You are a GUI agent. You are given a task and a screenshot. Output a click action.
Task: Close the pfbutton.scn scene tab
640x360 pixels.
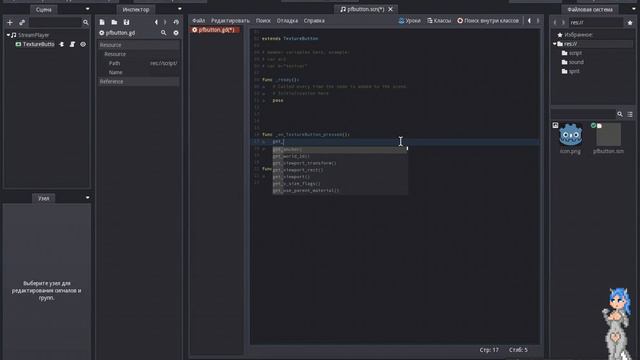click(x=391, y=9)
